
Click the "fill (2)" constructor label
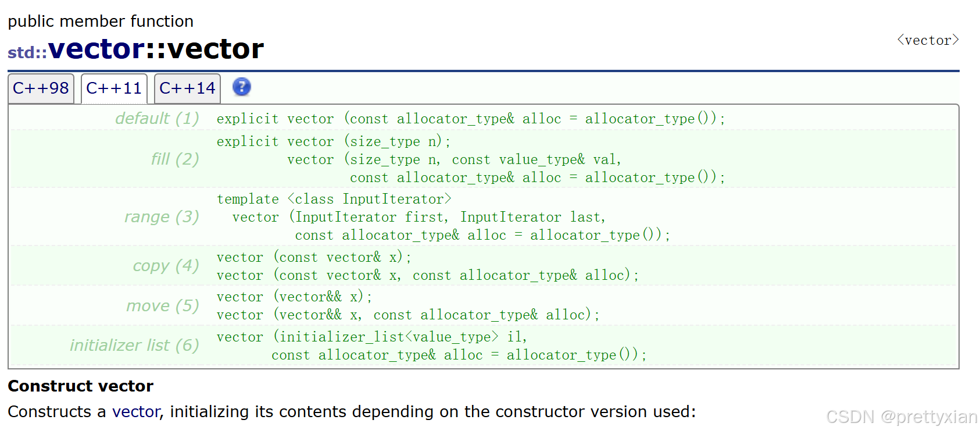(175, 159)
